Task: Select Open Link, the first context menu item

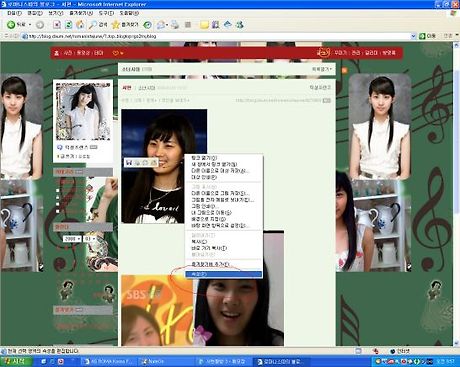Action: pyautogui.click(x=223, y=158)
